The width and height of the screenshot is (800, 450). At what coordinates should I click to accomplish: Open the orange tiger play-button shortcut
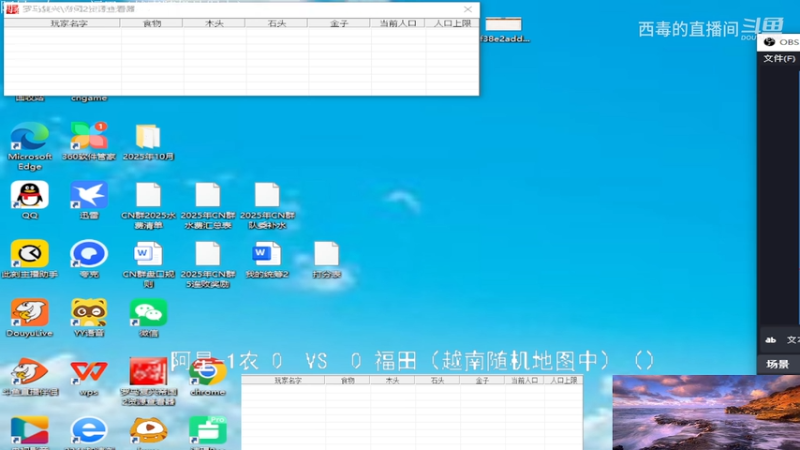coord(148,432)
